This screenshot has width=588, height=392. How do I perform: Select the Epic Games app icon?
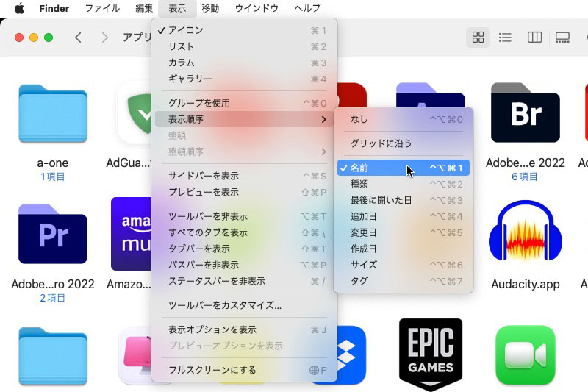point(431,354)
